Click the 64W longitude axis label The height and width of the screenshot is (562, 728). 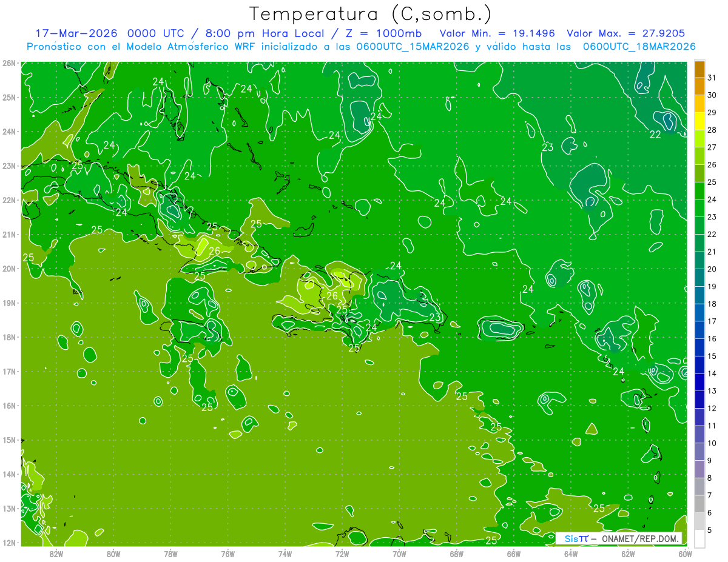point(571,554)
